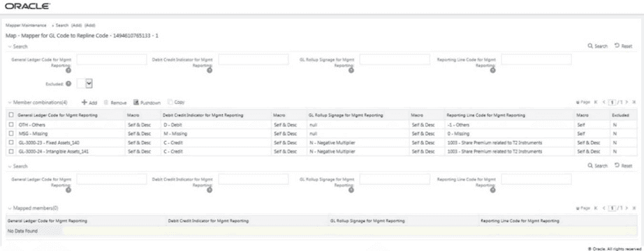Viewport: 644px width, 251px height.
Task: Go to previous page of Mapped members
Action: [x=603, y=208]
